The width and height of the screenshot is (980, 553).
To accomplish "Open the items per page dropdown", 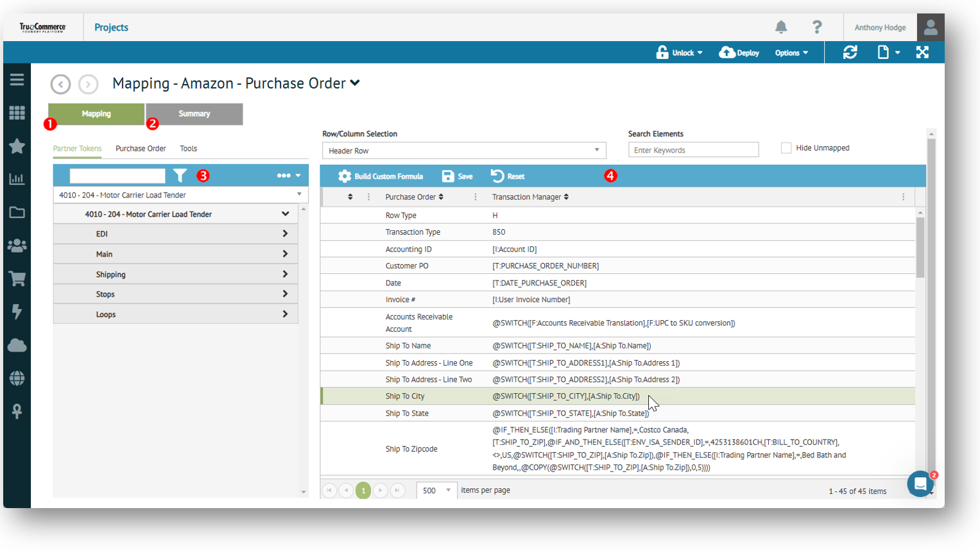I will pyautogui.click(x=436, y=491).
